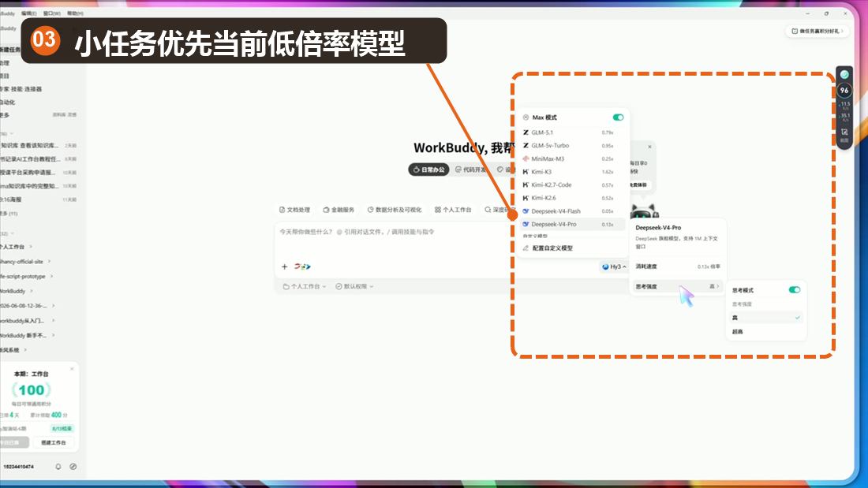Toggle the 思考模式 switch
This screenshot has height=488, width=868.
(x=795, y=290)
